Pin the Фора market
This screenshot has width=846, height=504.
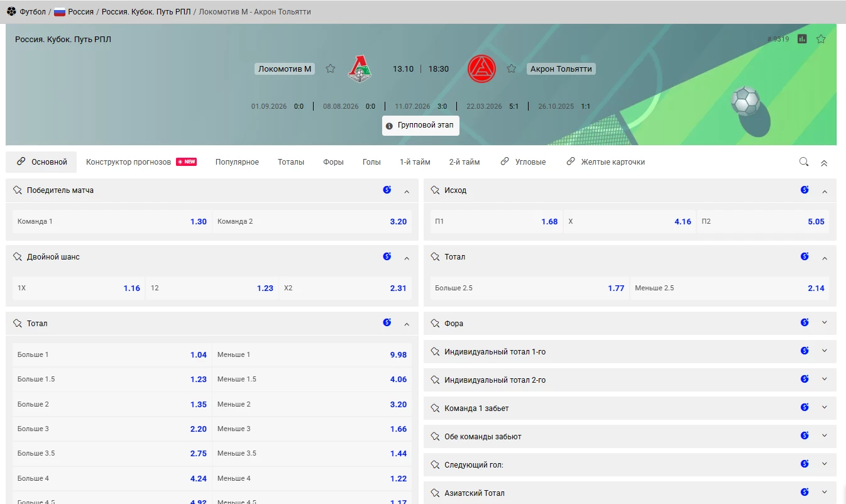(x=435, y=323)
